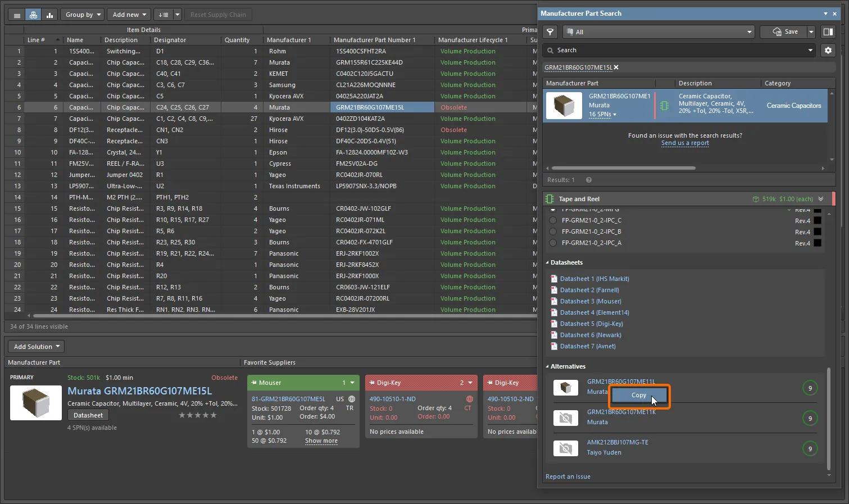The image size is (849, 504).
Task: Click the results help question mark
Action: pyautogui.click(x=589, y=180)
